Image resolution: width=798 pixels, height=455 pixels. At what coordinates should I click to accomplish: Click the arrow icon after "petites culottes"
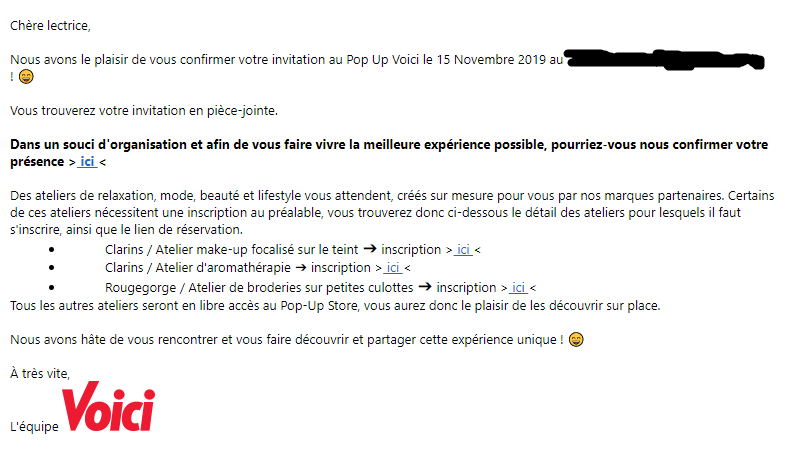424,287
